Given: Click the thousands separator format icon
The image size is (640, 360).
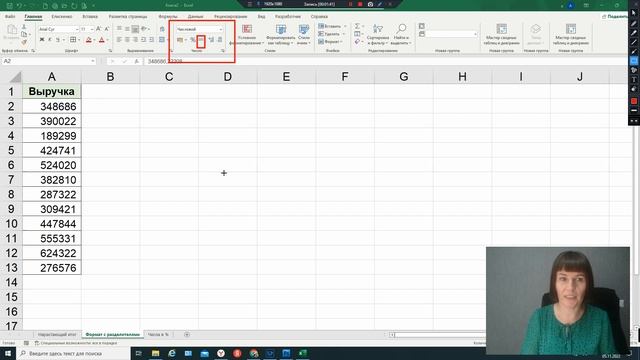Looking at the screenshot, I should click(x=201, y=40).
